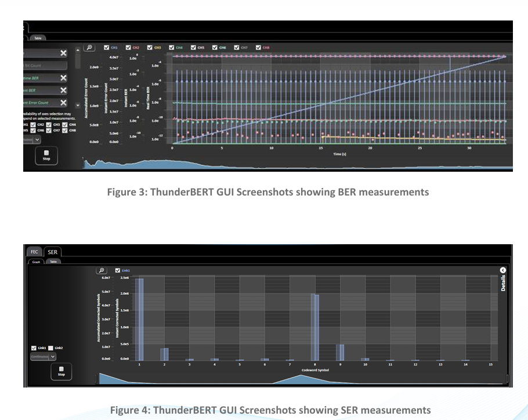This screenshot has width=528, height=420.
Task: Expand the Details side panel
Action: tap(503, 283)
